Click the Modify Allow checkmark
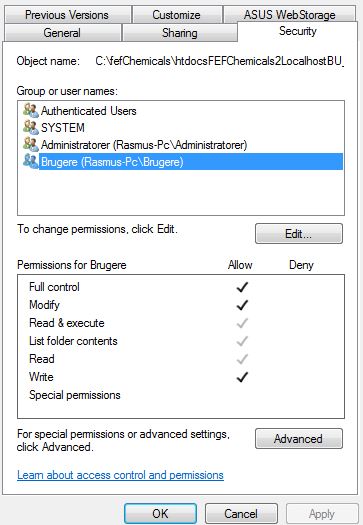This screenshot has width=363, height=525. tap(242, 305)
